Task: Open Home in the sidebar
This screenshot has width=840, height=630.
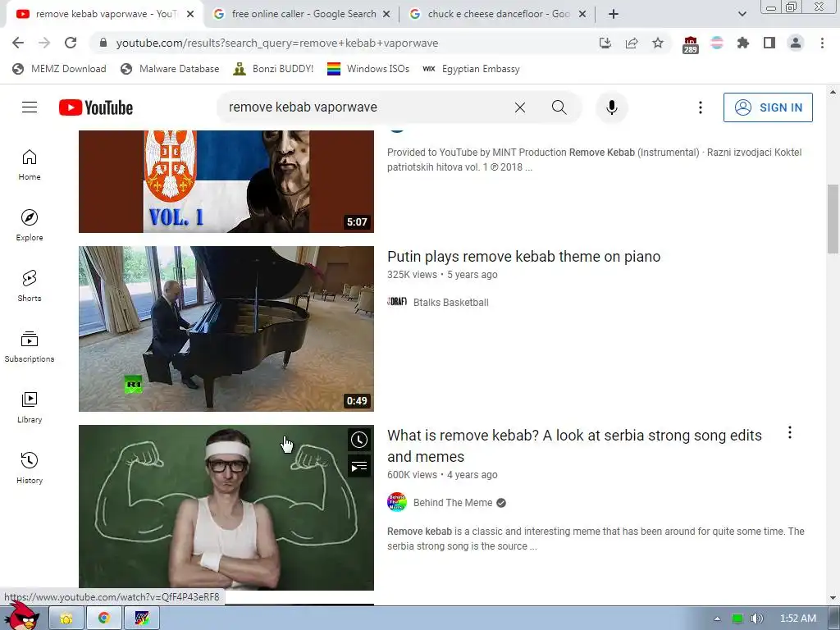Action: coord(30,165)
